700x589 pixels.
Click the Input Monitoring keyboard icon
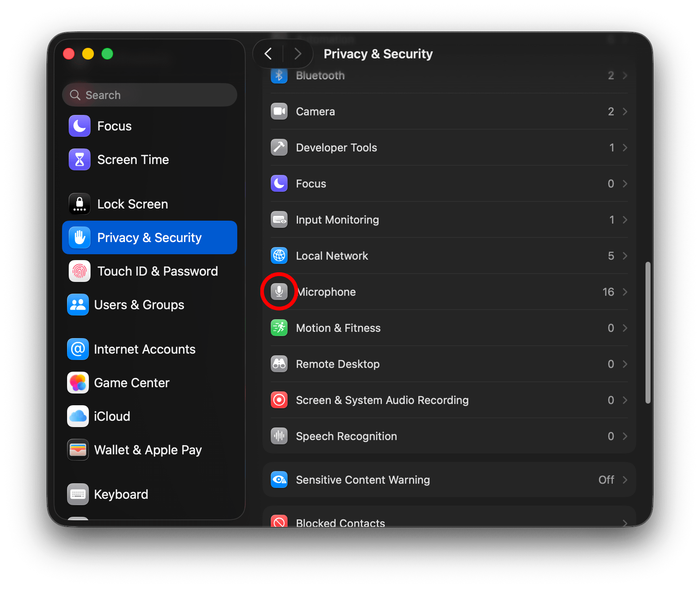point(279,220)
